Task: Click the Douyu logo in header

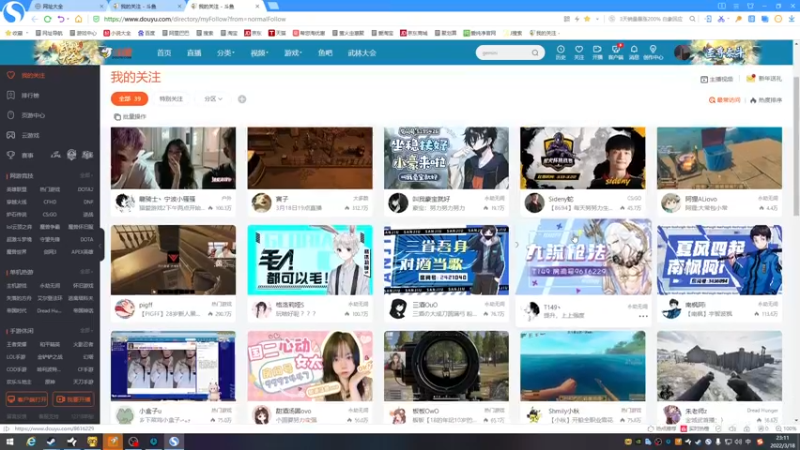Action: [x=116, y=53]
